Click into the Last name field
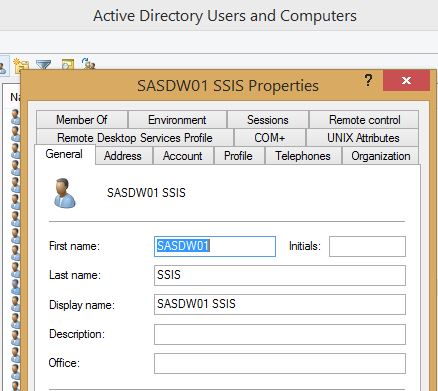 (280, 275)
